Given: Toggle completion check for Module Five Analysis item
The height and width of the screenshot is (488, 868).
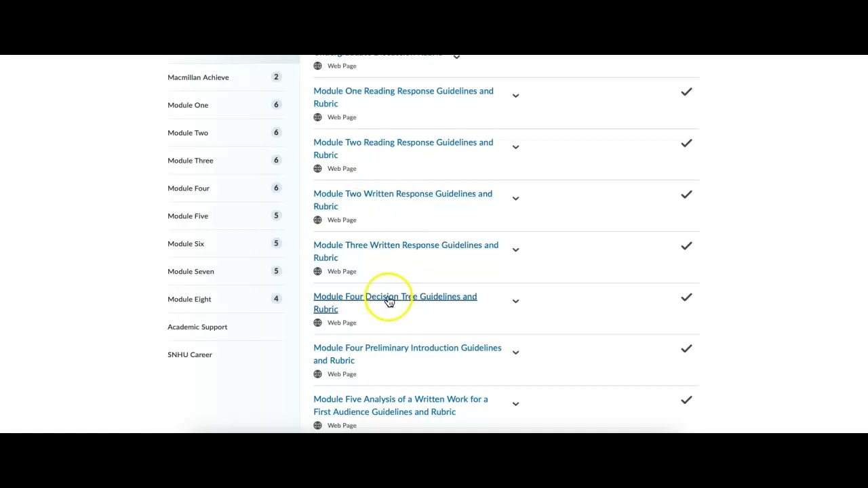Looking at the screenshot, I should pyautogui.click(x=686, y=400).
